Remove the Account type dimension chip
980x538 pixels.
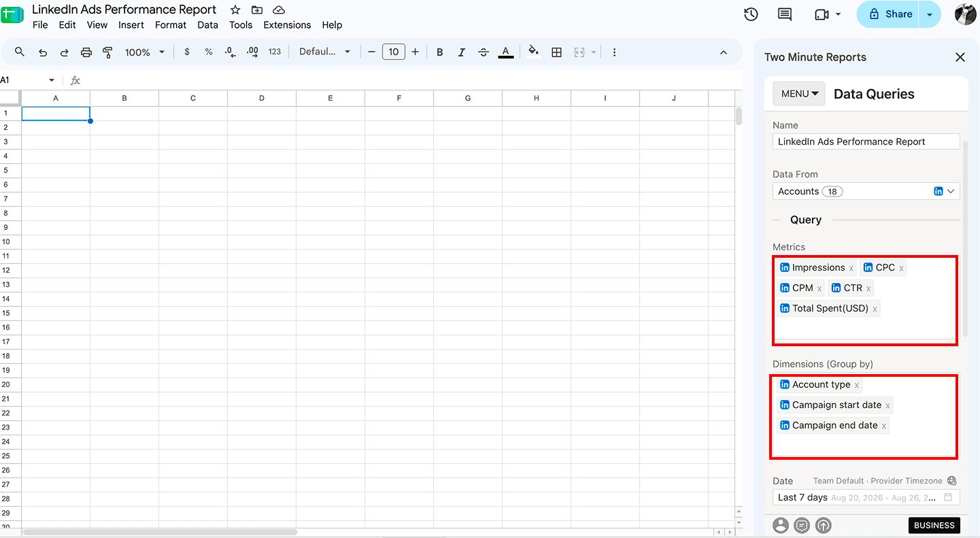[856, 386]
